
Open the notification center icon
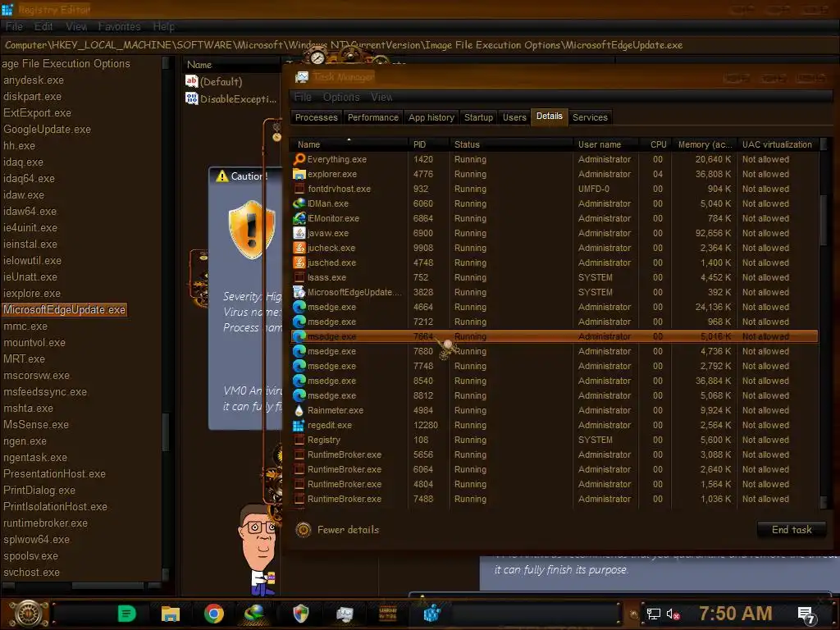click(x=806, y=615)
